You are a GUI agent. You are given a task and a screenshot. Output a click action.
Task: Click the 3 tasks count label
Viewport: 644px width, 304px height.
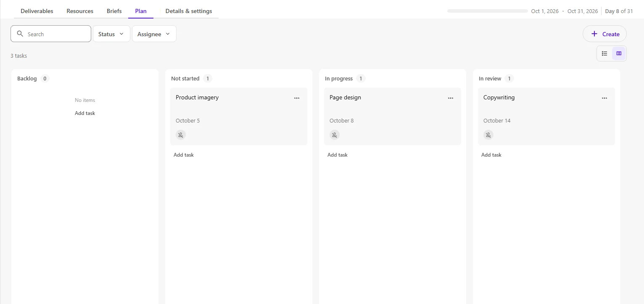click(x=19, y=56)
